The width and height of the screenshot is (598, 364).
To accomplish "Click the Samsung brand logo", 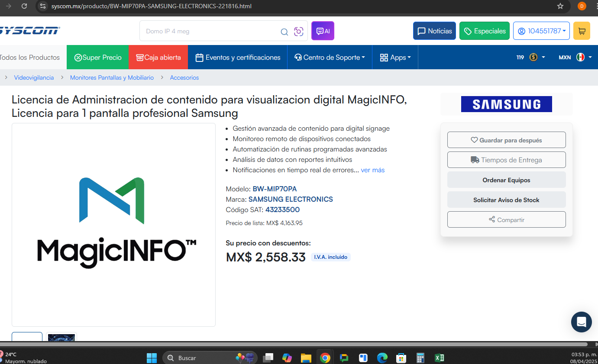I will (507, 104).
